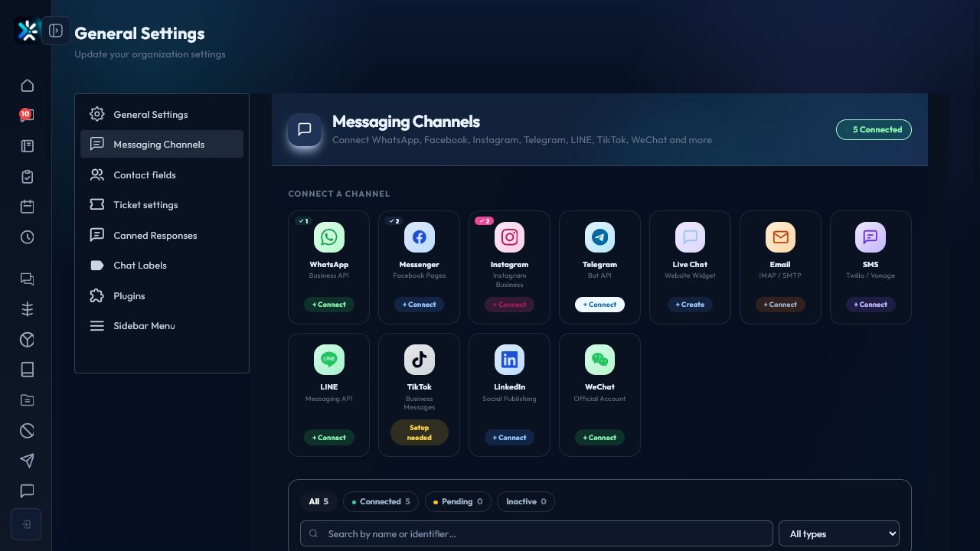
Task: Select the All 5 filter tab
Action: click(319, 502)
